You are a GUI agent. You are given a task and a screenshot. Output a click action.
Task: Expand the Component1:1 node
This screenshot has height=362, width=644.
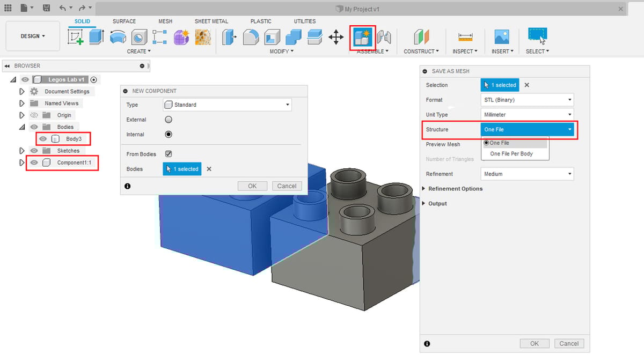[22, 162]
